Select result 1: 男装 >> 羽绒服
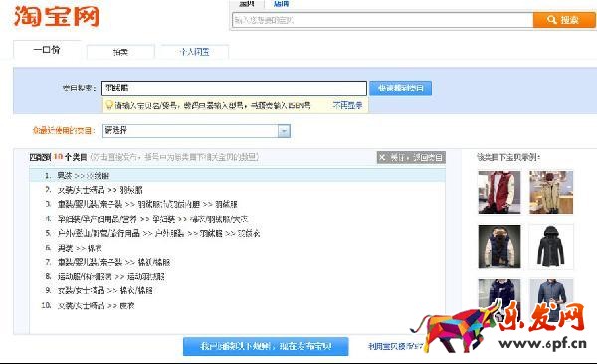597x364 pixels. click(237, 175)
